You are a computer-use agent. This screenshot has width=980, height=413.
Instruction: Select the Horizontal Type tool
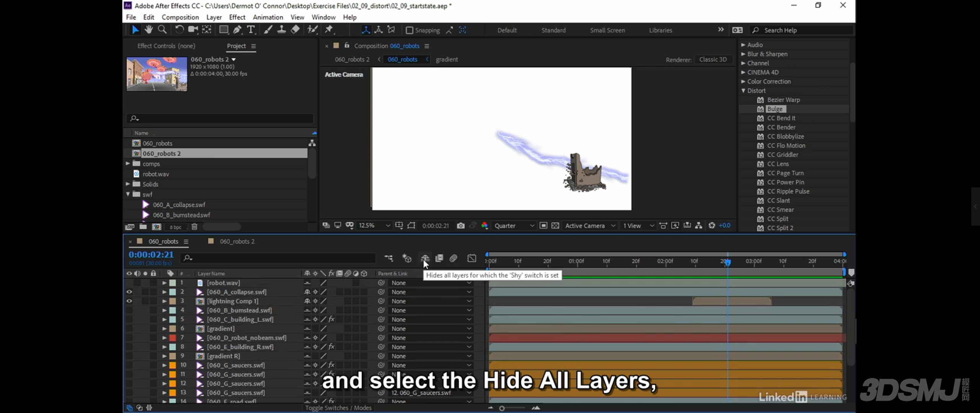(251, 30)
